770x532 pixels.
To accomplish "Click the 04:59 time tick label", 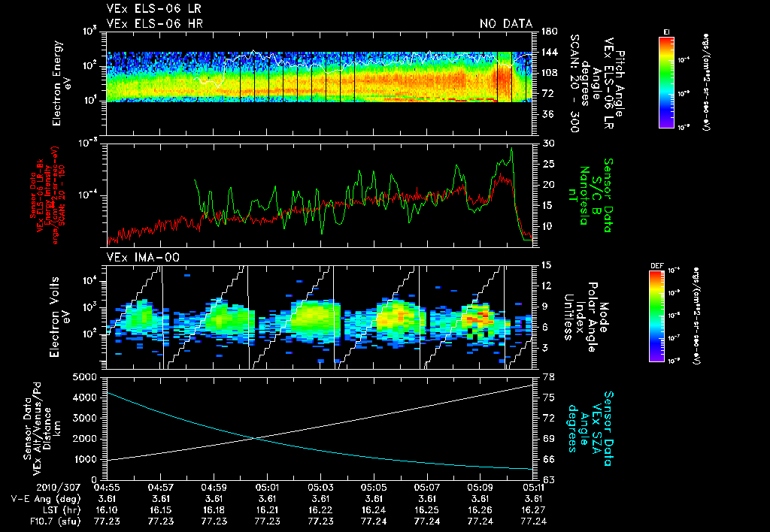I will click(x=214, y=488).
